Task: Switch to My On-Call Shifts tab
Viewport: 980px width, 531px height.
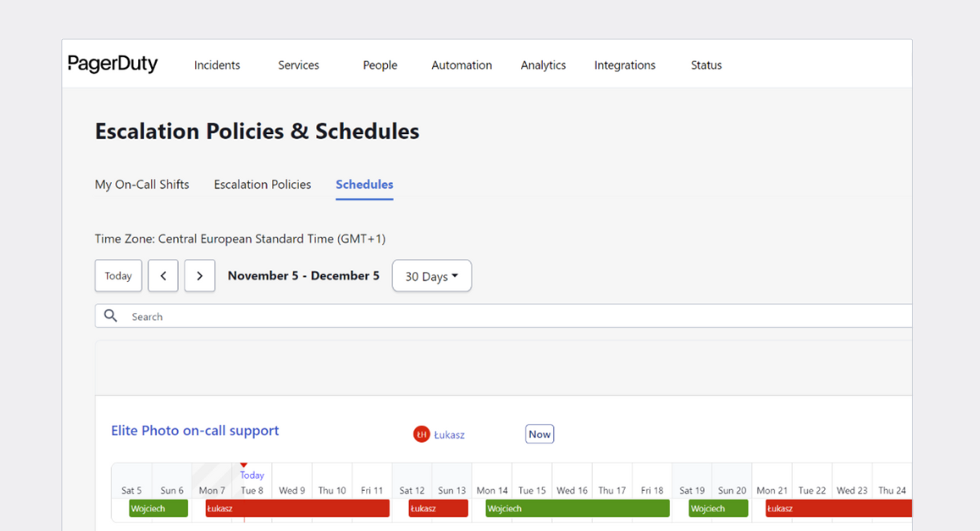Action: coord(142,185)
